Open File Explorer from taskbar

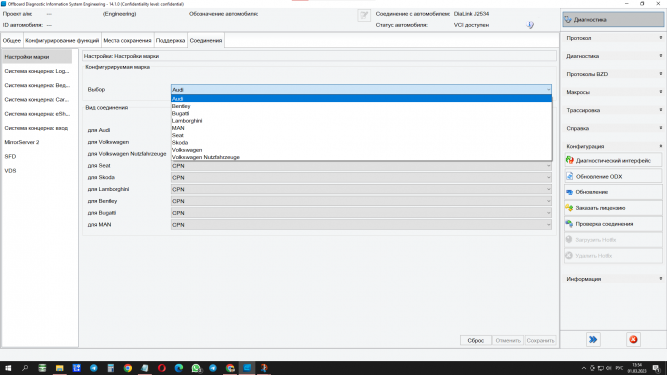[x=59, y=368]
